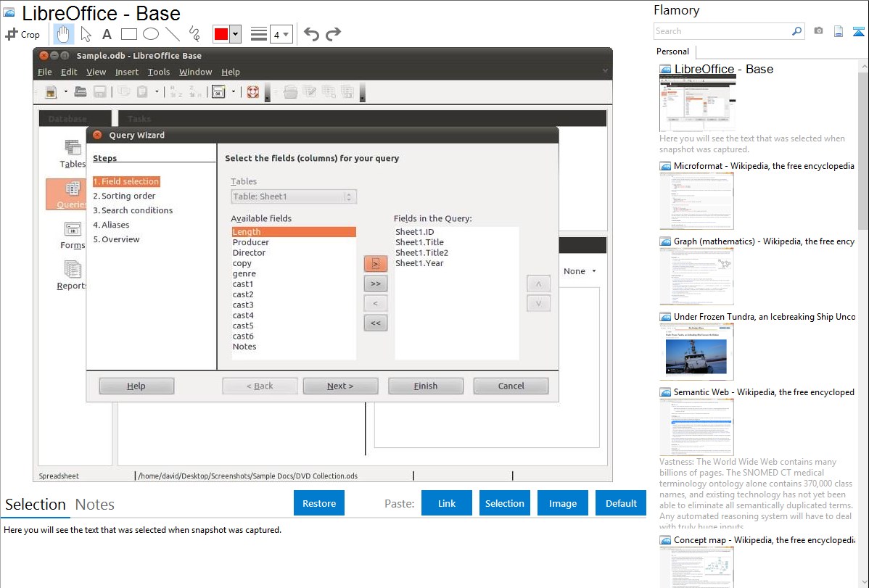Click the life-ring Help icon in Base toolbar

click(x=252, y=92)
